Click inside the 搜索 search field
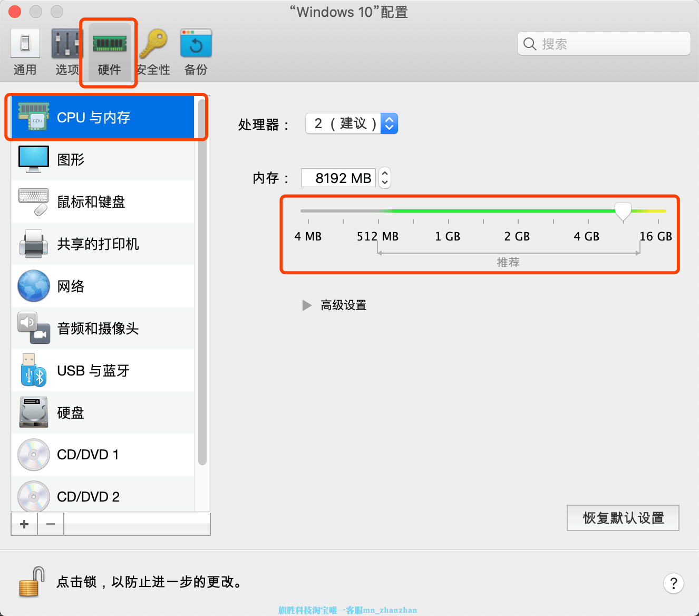This screenshot has width=699, height=616. click(603, 43)
